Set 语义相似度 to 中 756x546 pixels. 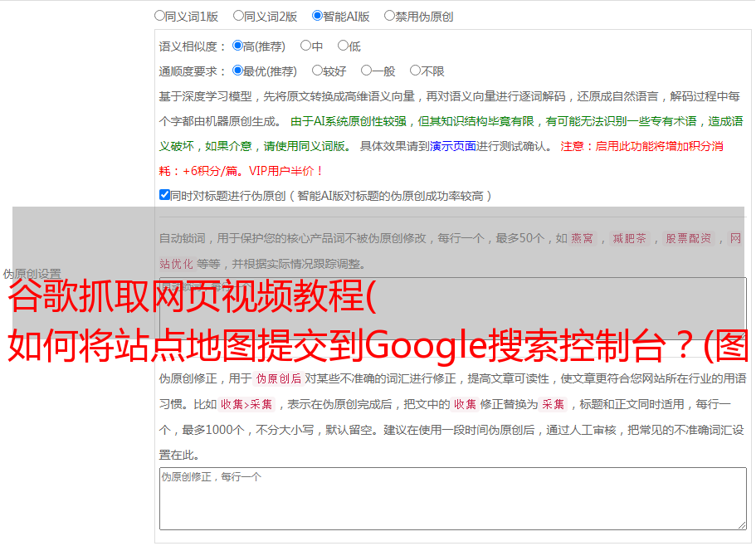[305, 46]
